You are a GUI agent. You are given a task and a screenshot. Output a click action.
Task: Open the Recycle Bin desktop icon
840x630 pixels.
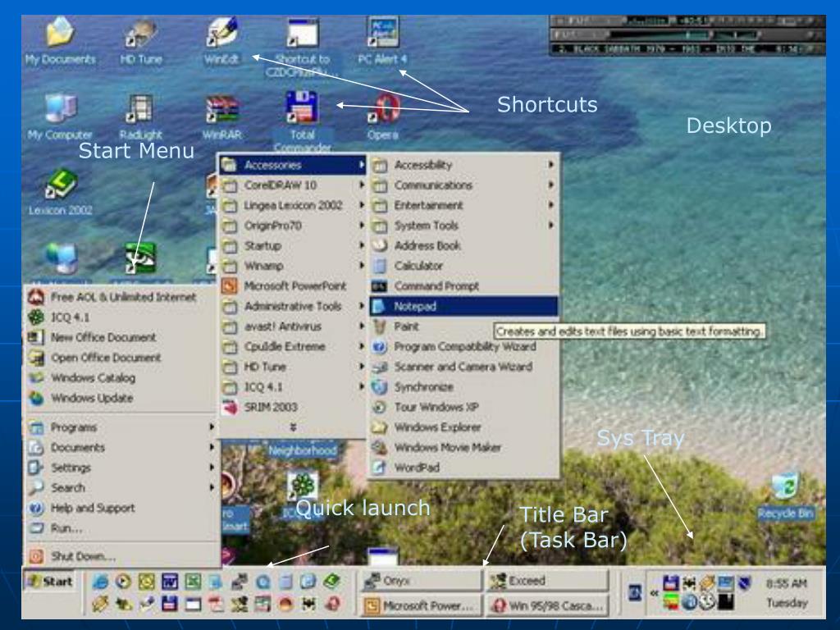pyautogui.click(x=786, y=496)
